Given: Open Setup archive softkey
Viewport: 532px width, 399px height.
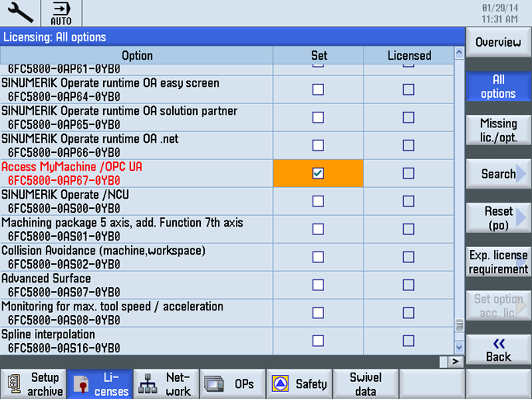Looking at the screenshot, I should (34, 384).
